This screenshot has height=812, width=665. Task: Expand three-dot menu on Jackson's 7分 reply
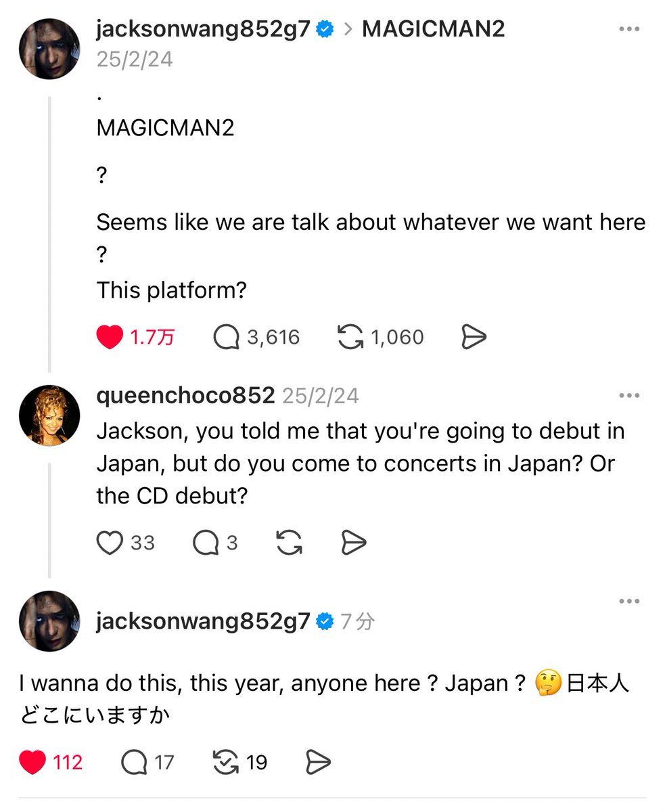[x=629, y=601]
